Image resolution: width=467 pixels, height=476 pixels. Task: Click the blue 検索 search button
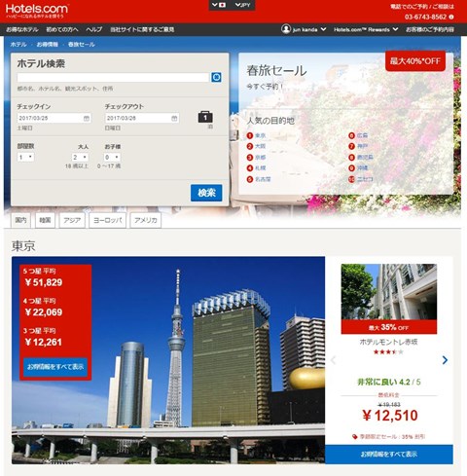point(206,193)
